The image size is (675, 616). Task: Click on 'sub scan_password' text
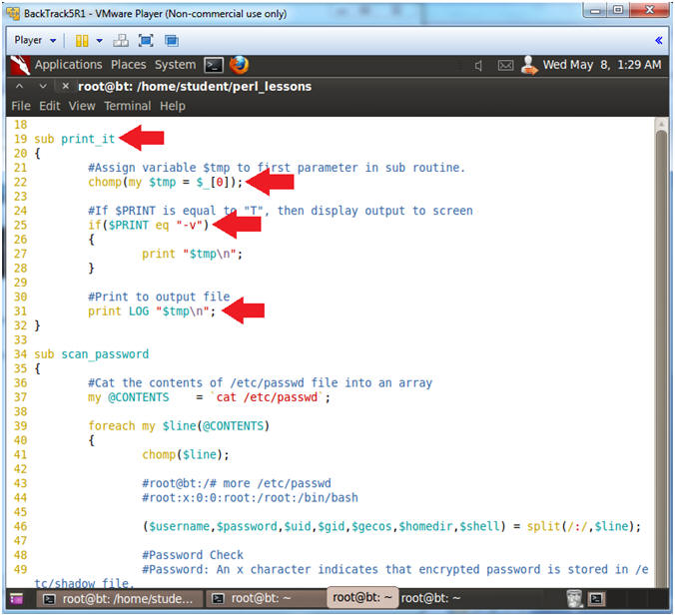tap(92, 354)
